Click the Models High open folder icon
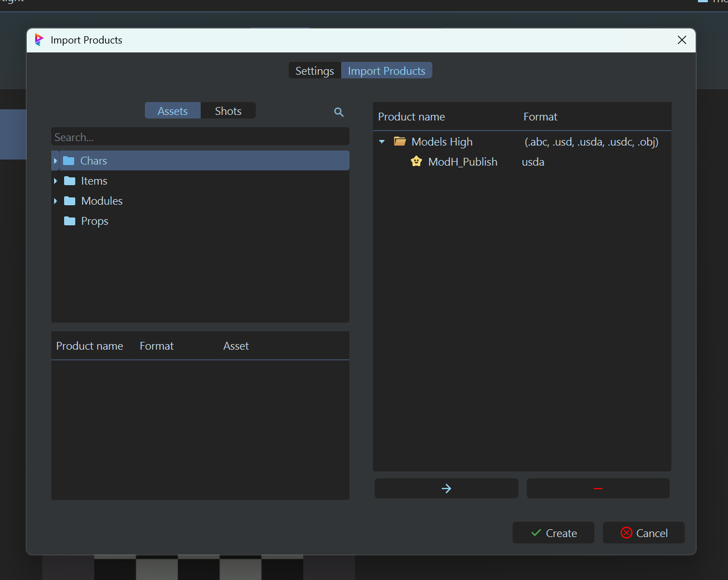Image resolution: width=728 pixels, height=580 pixels. point(400,142)
